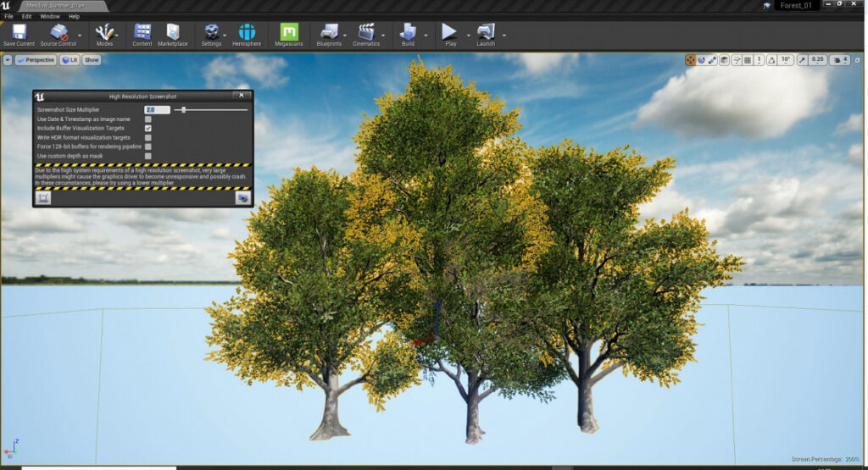This screenshot has width=868, height=470.
Task: Click the Screenshot Size Multiplier value field
Action: click(x=157, y=110)
